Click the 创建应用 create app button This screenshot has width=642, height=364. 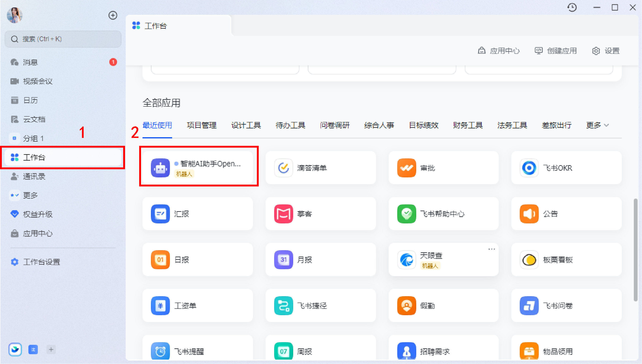(x=556, y=51)
